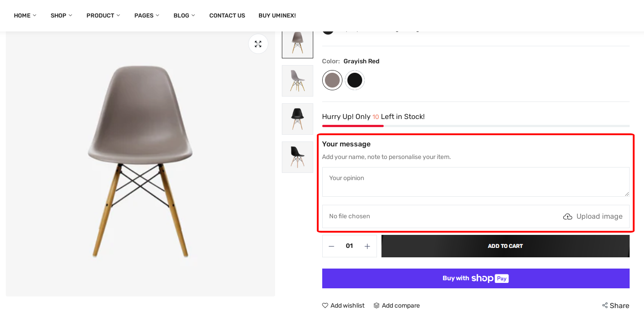Click the cloud upload icon
Screen dimensions: 644x322
(568, 216)
